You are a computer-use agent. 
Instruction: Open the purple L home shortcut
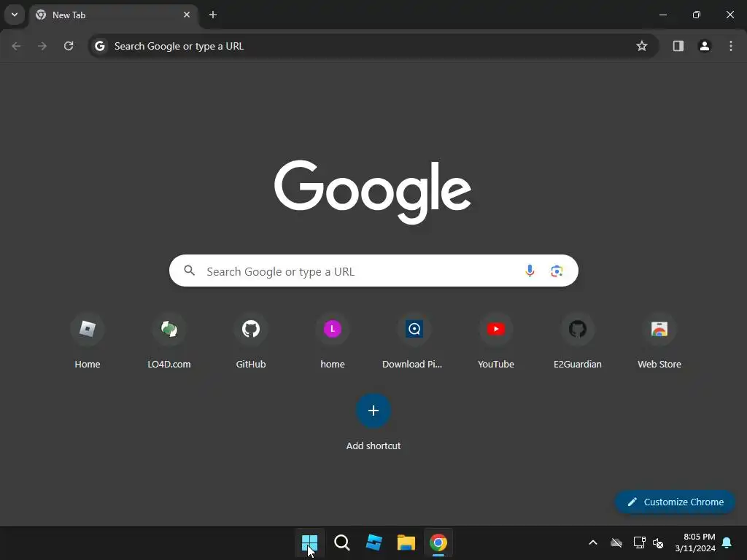click(333, 329)
